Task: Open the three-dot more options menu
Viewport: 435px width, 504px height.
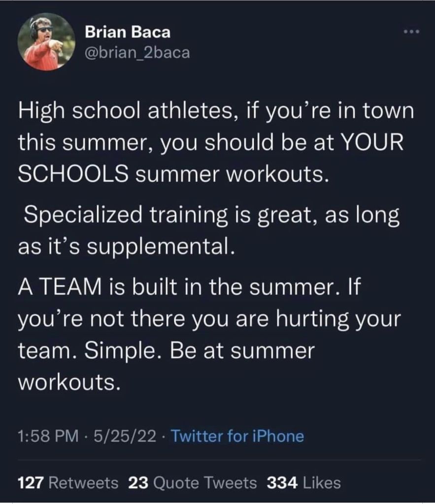Action: [x=412, y=31]
